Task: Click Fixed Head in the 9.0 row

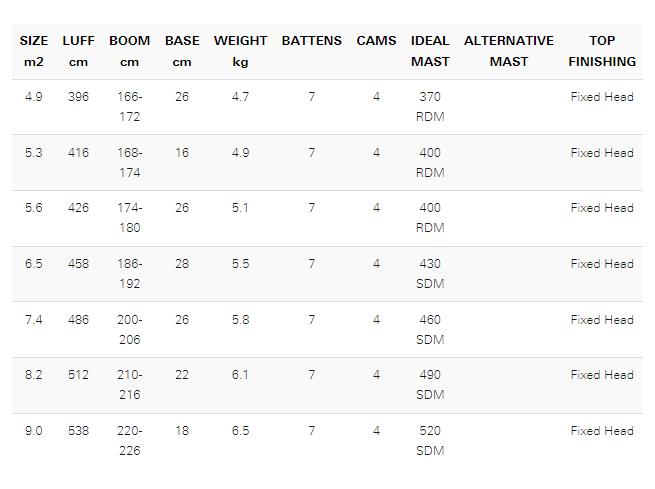Action: pyautogui.click(x=602, y=431)
